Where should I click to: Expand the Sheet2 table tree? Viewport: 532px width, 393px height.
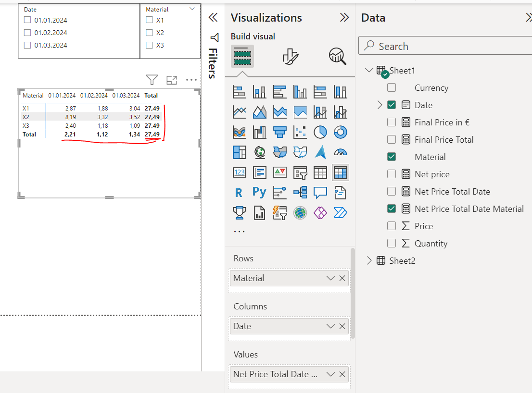coord(369,260)
